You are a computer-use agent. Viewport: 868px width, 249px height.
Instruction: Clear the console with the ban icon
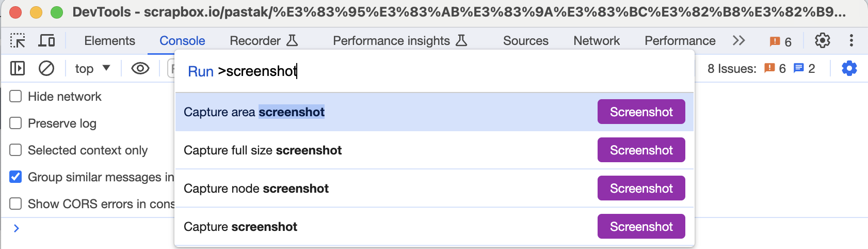click(x=46, y=68)
